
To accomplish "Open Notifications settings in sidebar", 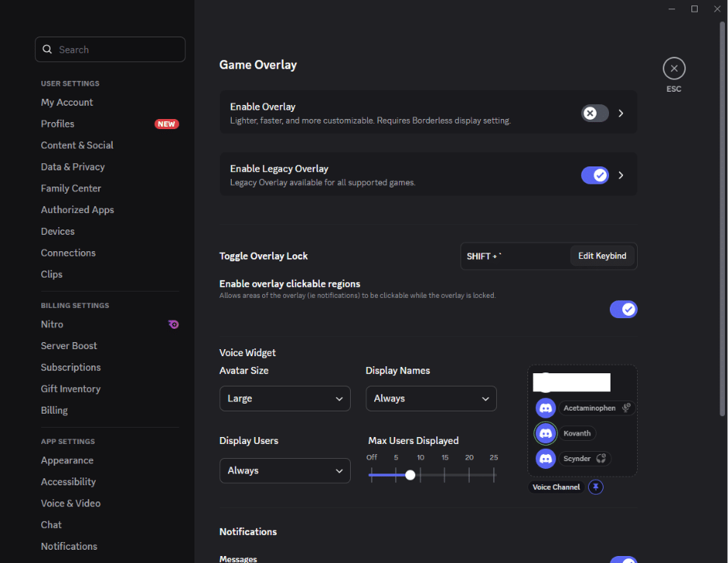I will (x=69, y=547).
